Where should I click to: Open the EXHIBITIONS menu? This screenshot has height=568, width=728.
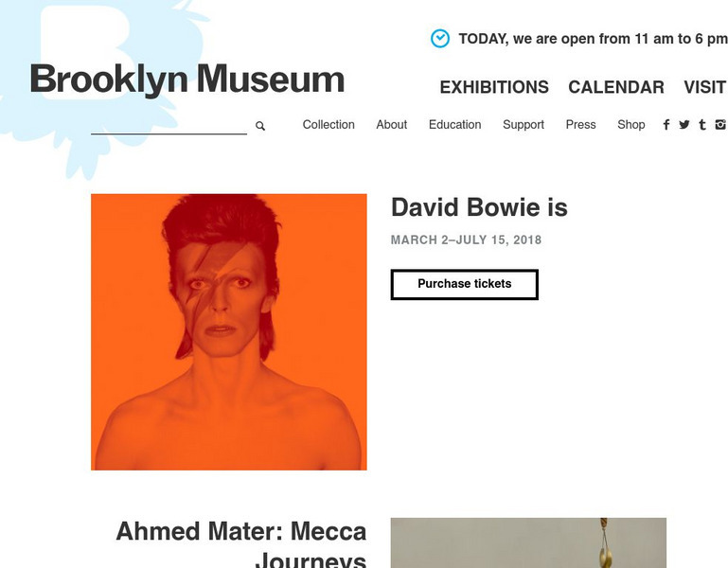494,87
